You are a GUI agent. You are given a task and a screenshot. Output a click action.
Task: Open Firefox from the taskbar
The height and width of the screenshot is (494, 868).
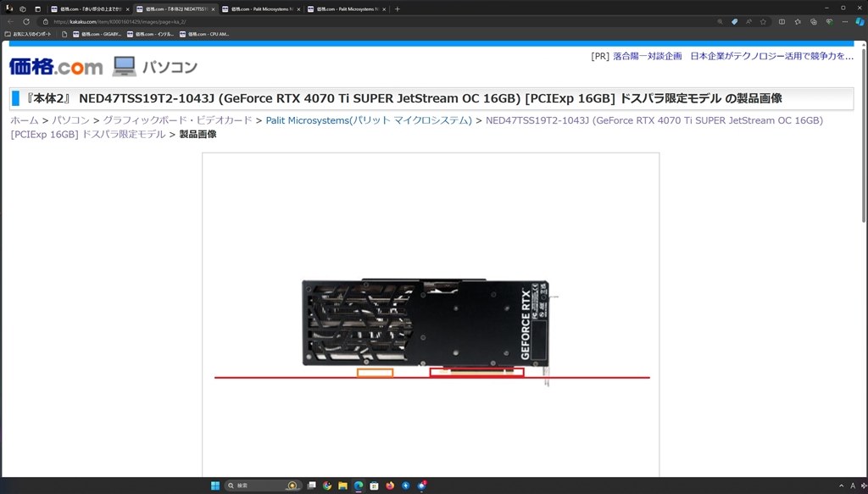tap(390, 486)
